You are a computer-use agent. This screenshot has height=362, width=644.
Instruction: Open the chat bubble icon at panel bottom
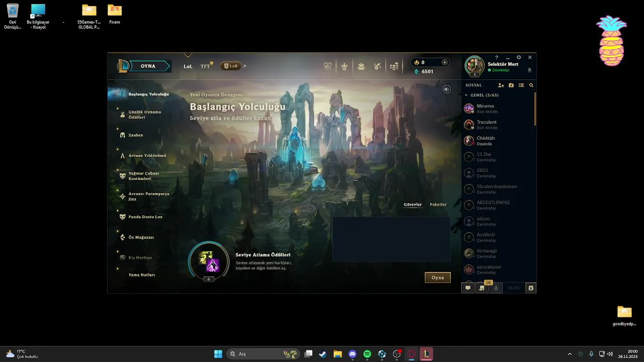pyautogui.click(x=468, y=288)
